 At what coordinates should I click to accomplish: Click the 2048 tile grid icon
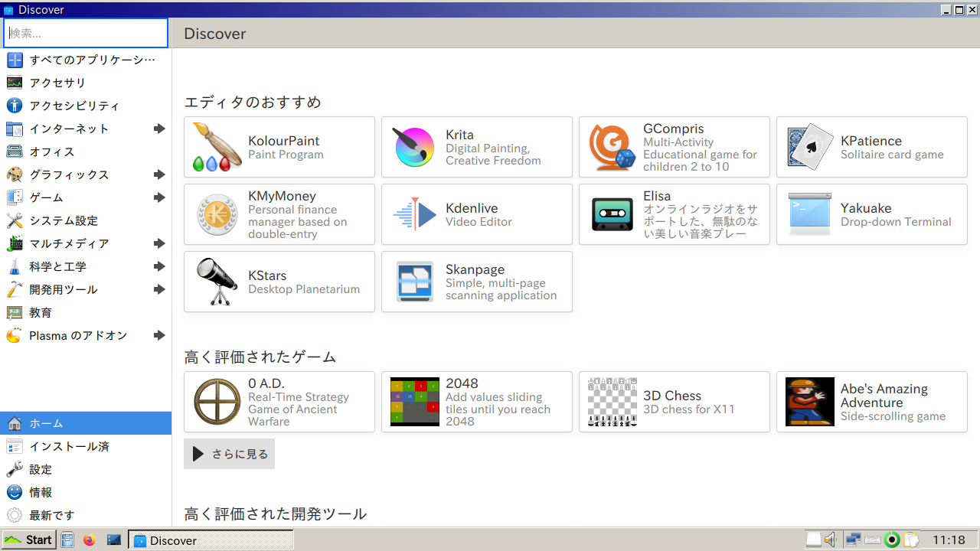point(414,402)
